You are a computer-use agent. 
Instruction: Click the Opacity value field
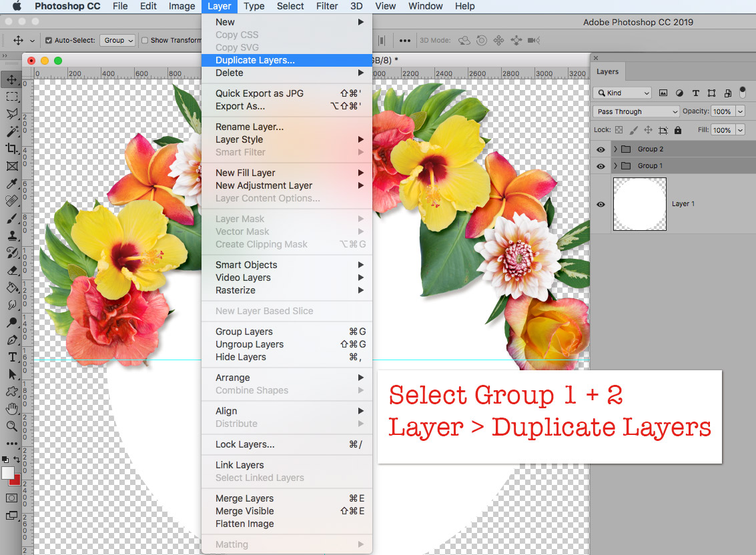pos(723,111)
